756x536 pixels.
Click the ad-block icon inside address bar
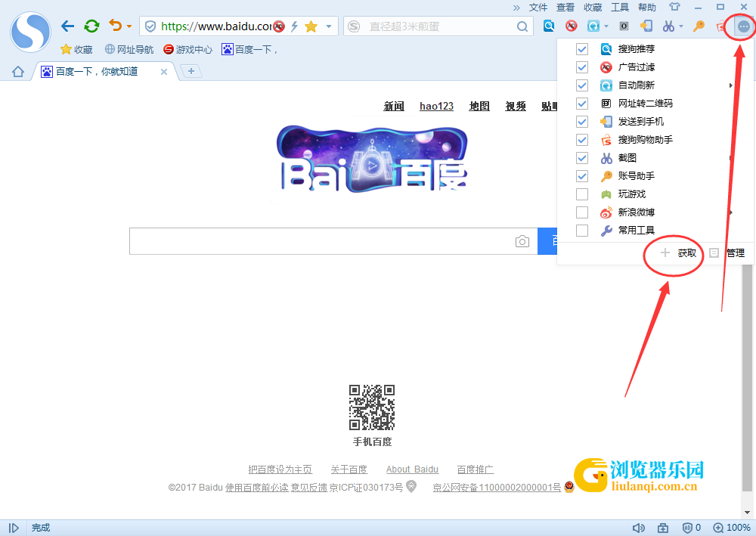tap(279, 26)
